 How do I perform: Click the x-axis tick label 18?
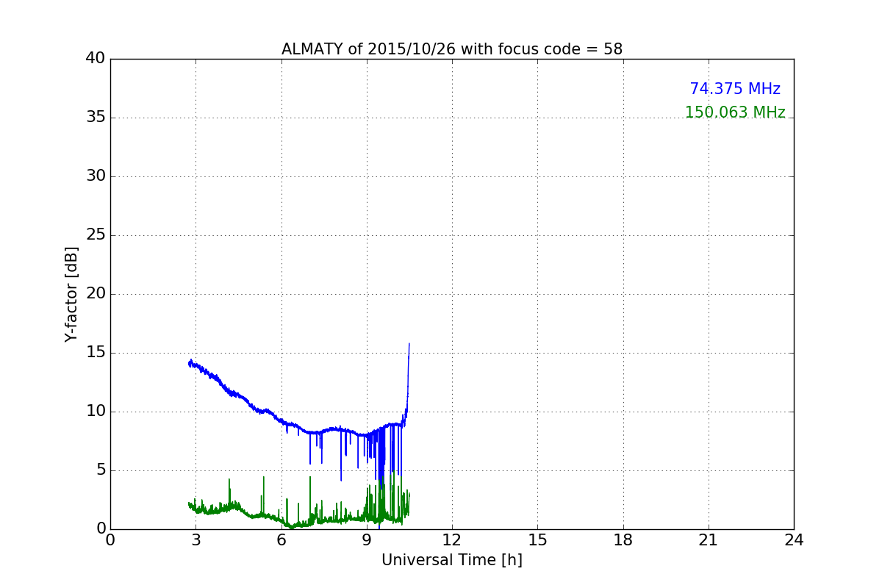tap(623, 539)
